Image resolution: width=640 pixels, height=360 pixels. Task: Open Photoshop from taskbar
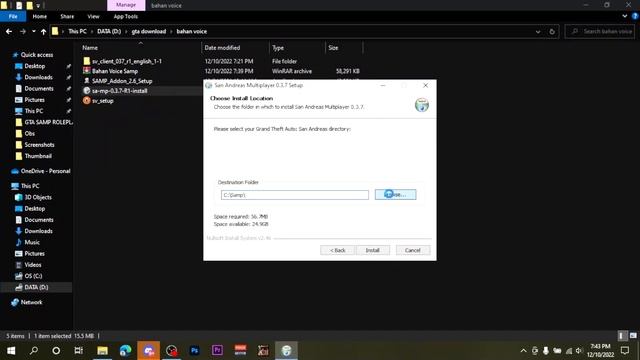point(194,350)
